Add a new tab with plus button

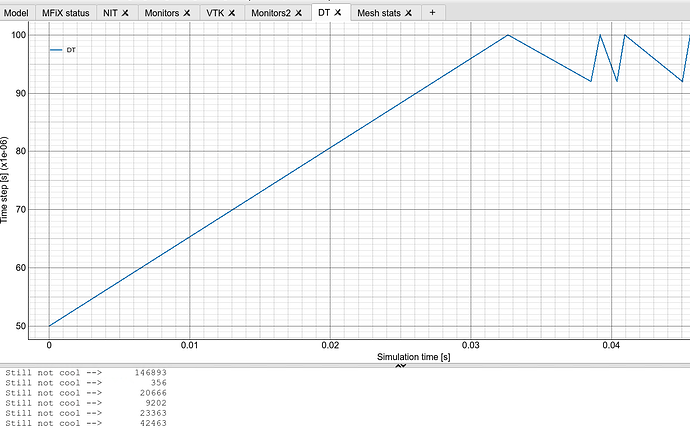click(x=432, y=13)
